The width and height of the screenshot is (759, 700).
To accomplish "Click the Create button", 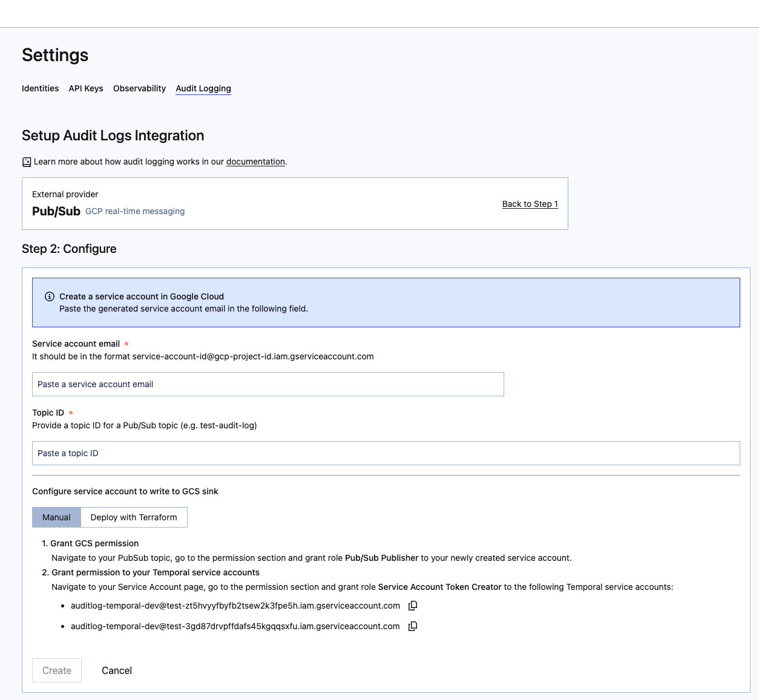I will (x=56, y=670).
